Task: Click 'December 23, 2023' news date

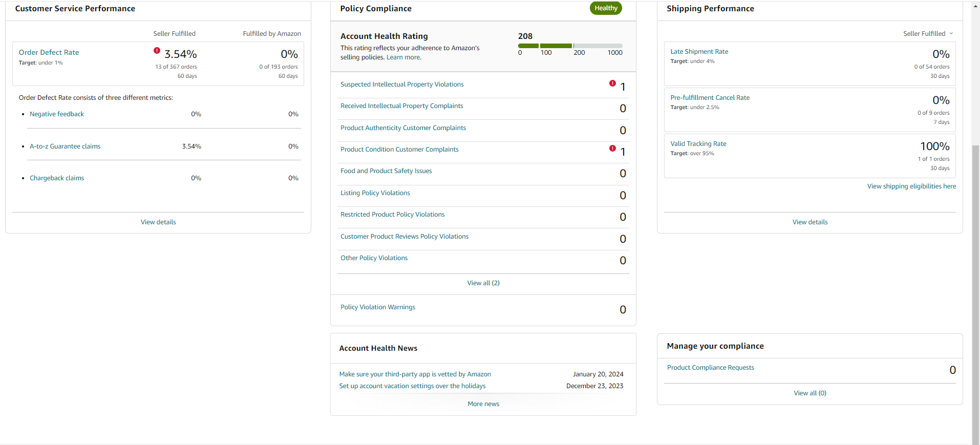Action: pos(595,386)
